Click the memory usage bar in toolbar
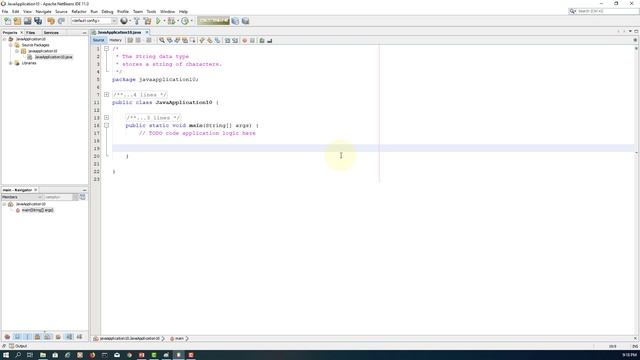 [213, 21]
